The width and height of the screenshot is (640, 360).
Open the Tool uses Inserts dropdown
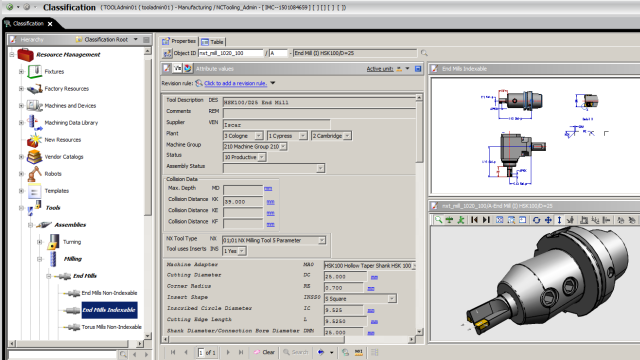(x=242, y=251)
